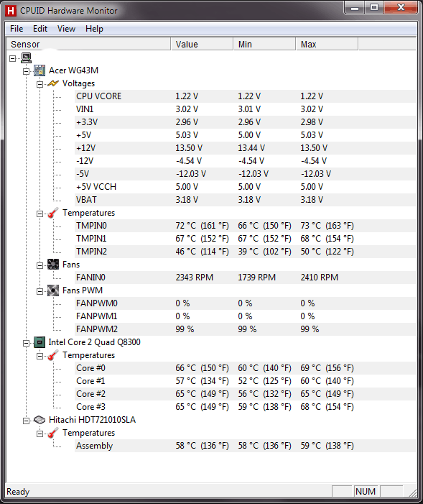The height and width of the screenshot is (504, 423).
Task: Click the Fans PWM fan icon
Action: coord(53,290)
